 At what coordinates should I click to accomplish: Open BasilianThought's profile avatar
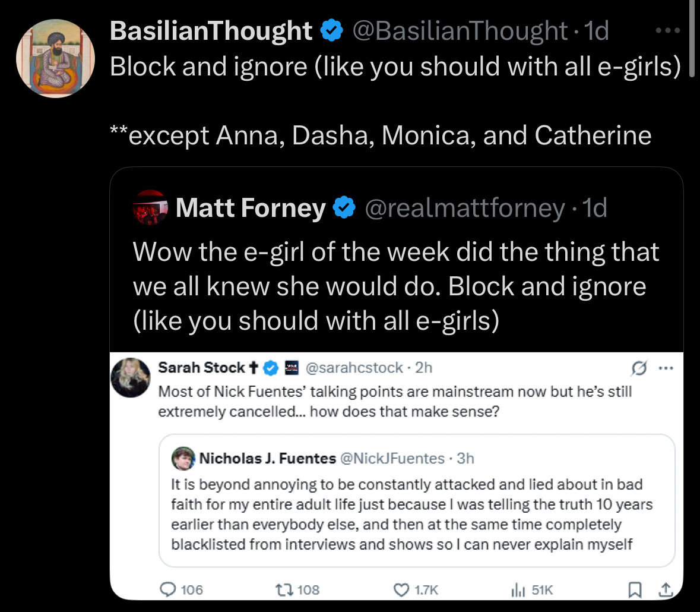pos(55,58)
